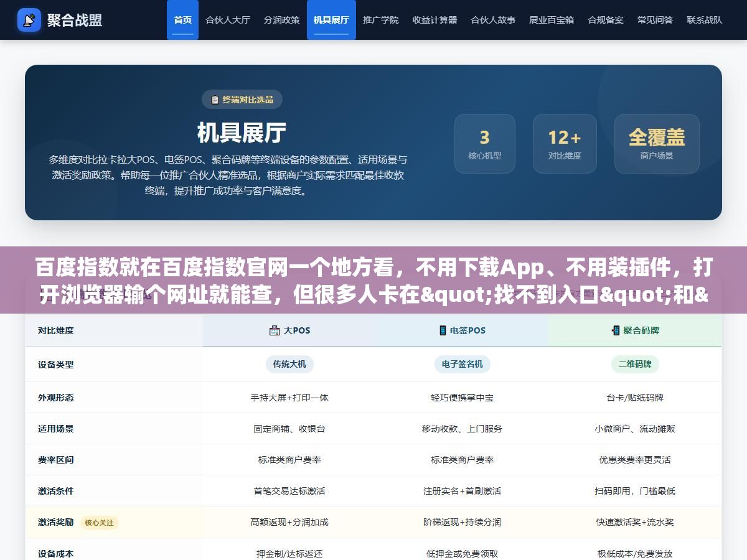Click the 优惠类费率更灵活 cell
The image size is (747, 560).
[635, 460]
